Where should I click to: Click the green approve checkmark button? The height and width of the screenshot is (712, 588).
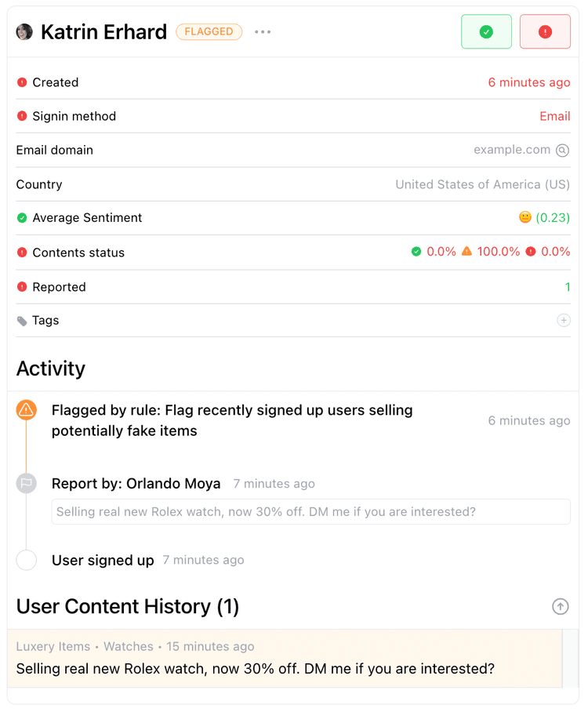click(x=486, y=31)
